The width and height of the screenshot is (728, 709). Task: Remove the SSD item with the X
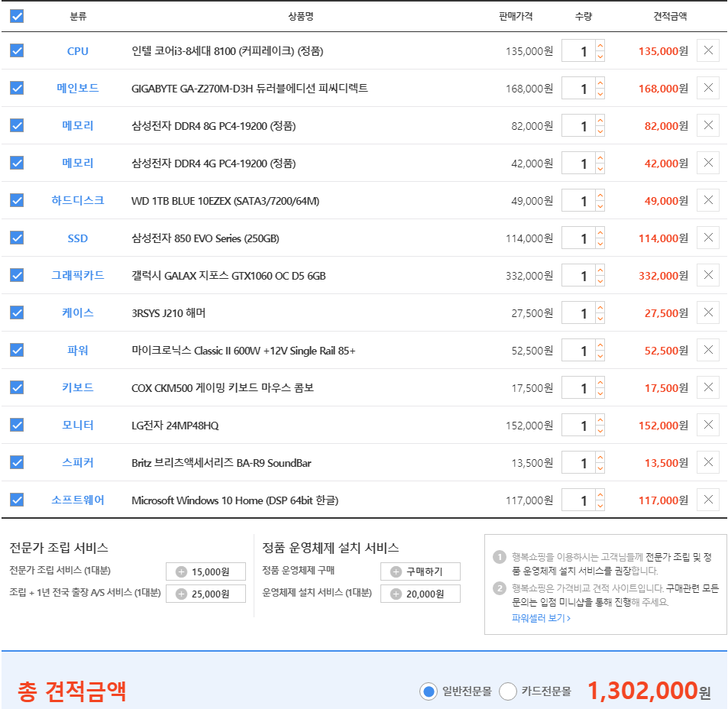coord(708,238)
